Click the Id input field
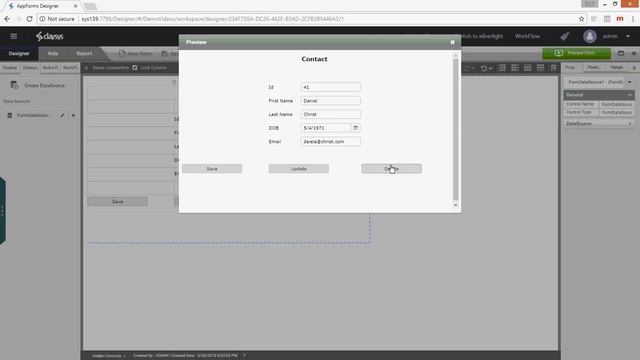640x360 pixels. [331, 87]
